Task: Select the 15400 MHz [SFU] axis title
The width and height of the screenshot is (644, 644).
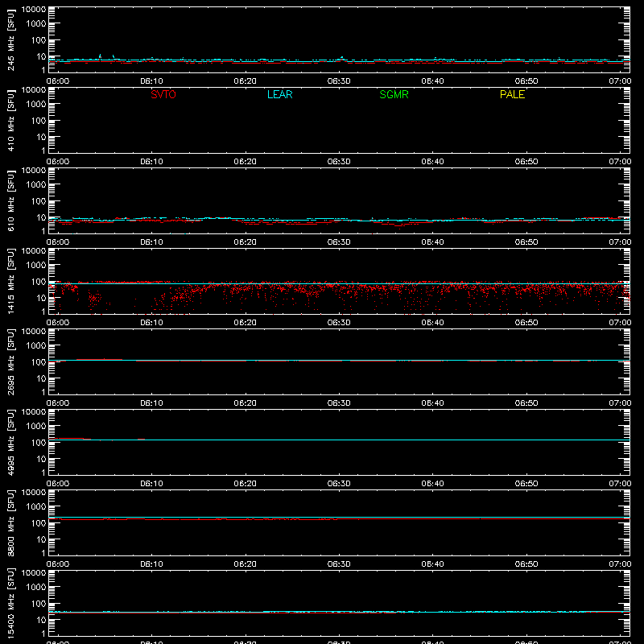Action: coord(11,604)
